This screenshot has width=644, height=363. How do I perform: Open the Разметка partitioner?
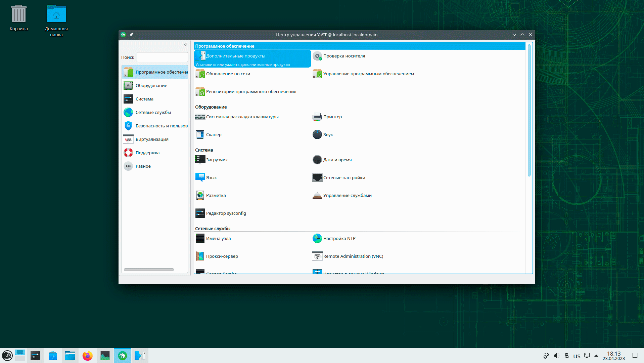(x=216, y=196)
